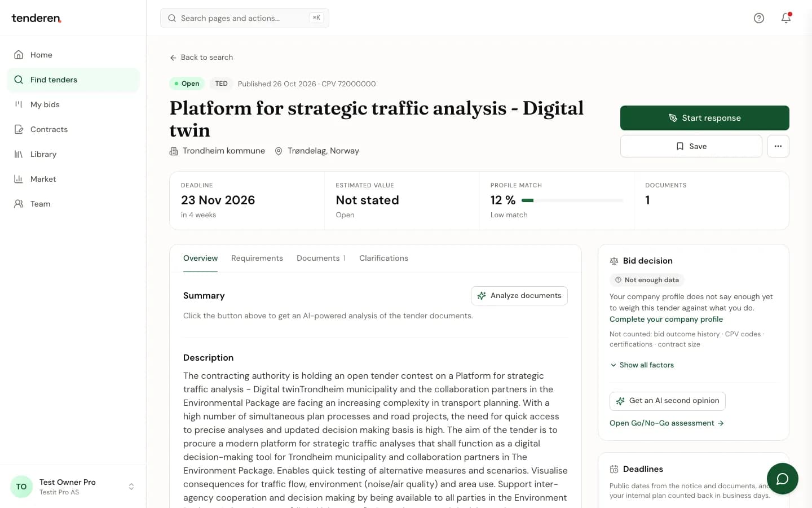Save this tender

(691, 146)
